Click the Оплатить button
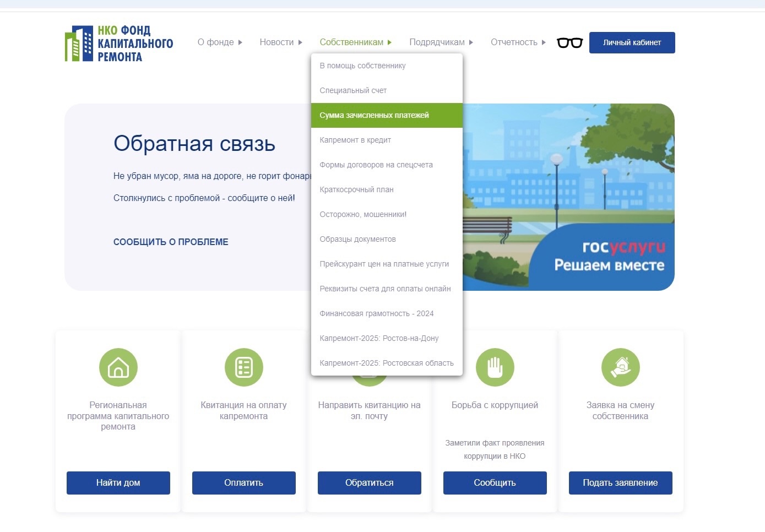Screen dimensions: 765x532 [243, 483]
